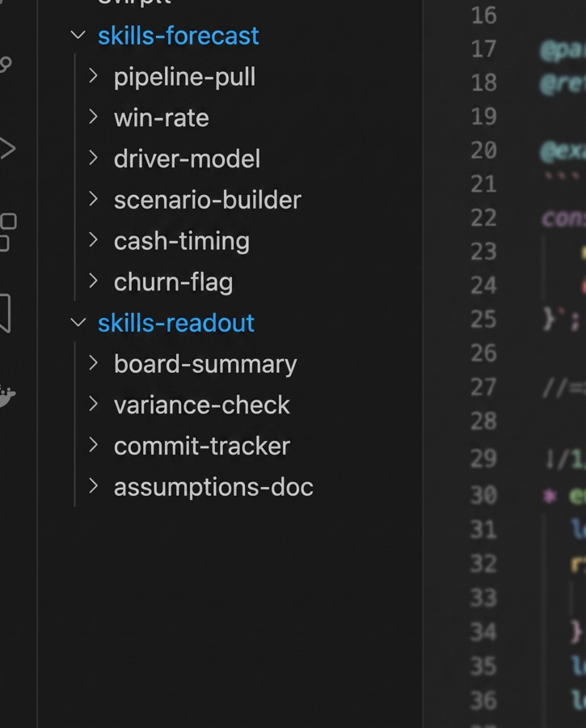The image size is (586, 728).
Task: Select the win-rate folder name
Action: click(x=161, y=118)
